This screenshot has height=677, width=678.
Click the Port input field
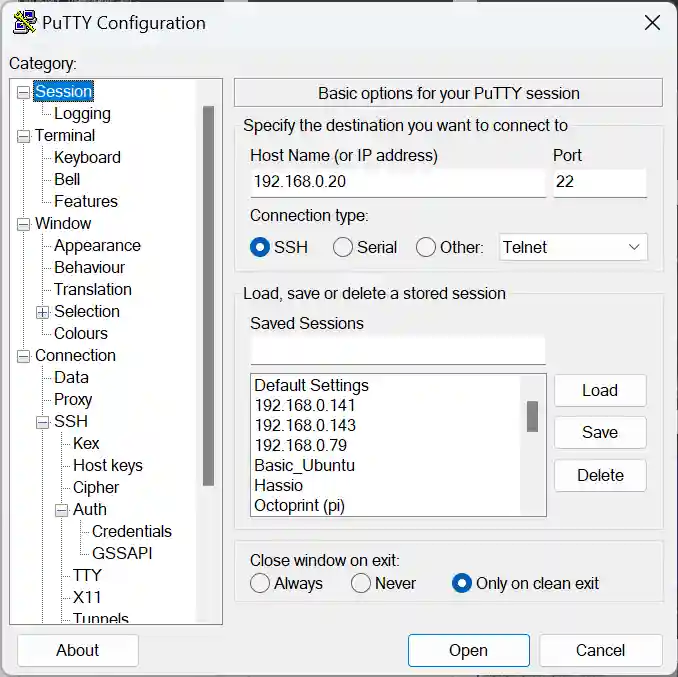click(x=600, y=182)
